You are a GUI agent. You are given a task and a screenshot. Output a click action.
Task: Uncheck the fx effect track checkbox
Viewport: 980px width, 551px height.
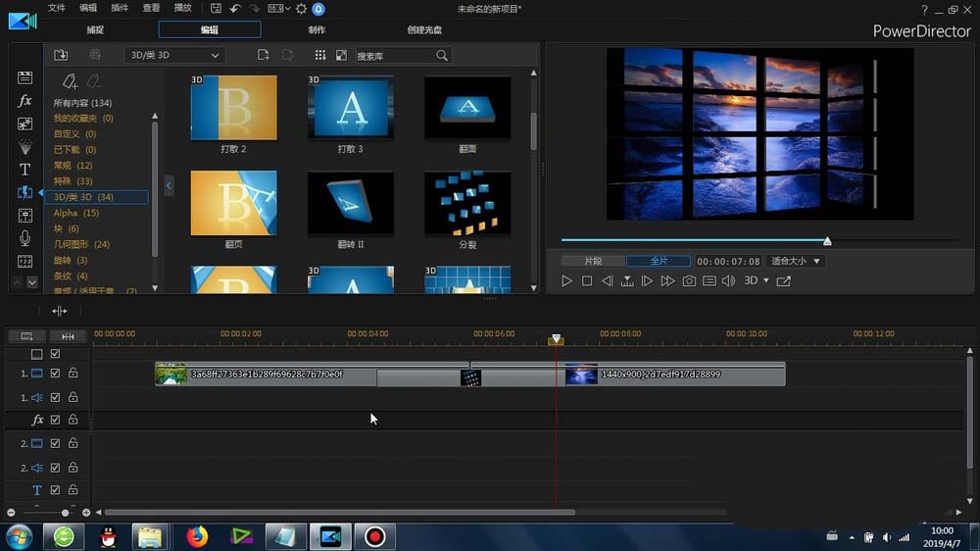pos(56,420)
